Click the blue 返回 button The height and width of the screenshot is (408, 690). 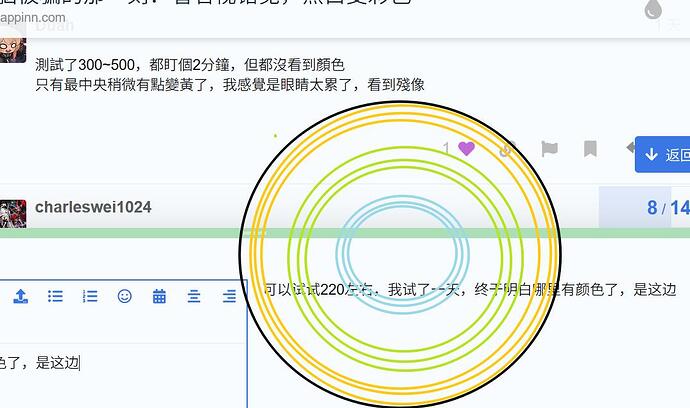tap(662, 154)
